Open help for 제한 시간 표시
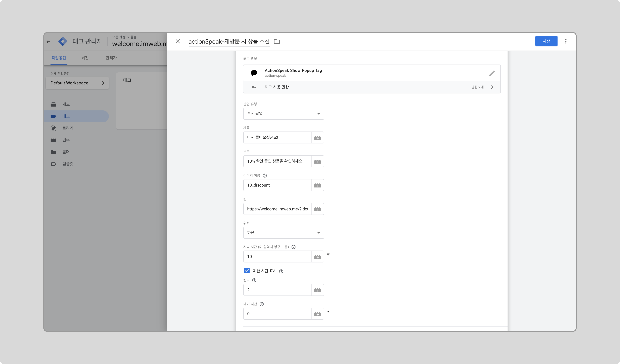 (x=281, y=271)
